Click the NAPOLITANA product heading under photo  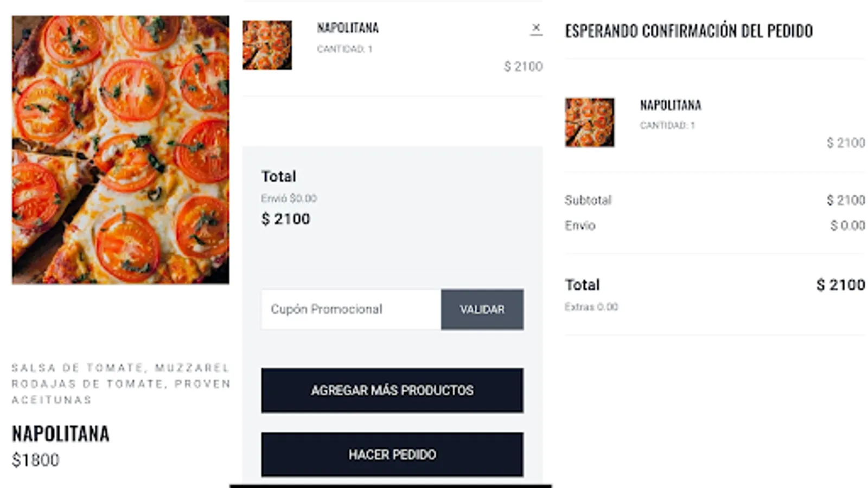pyautogui.click(x=61, y=434)
